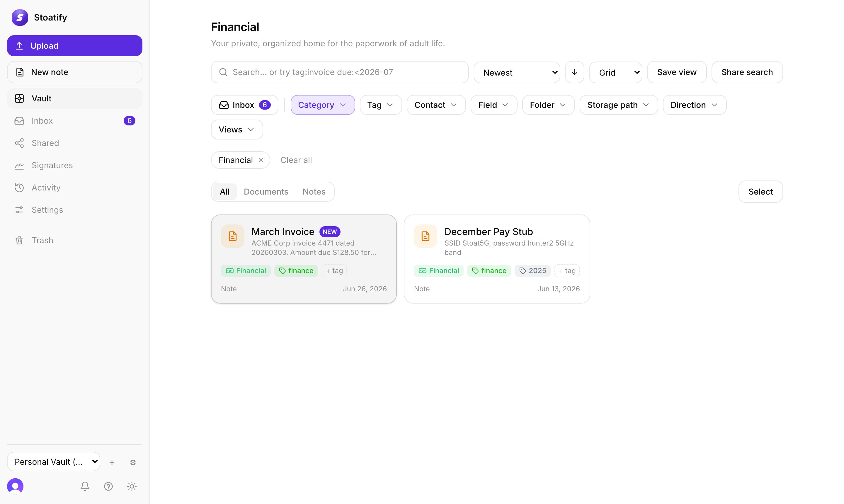844x504 pixels.
Task: Click into the search field
Action: (x=340, y=72)
